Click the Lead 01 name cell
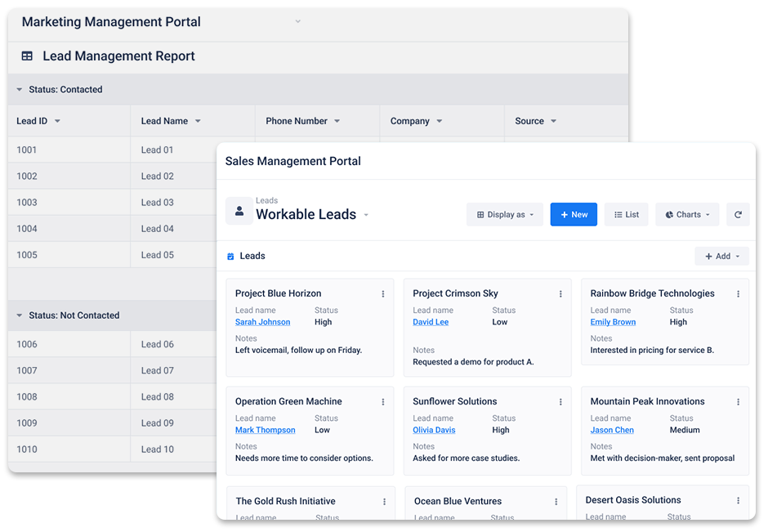Viewport: 768px width, 532px height. pos(174,150)
